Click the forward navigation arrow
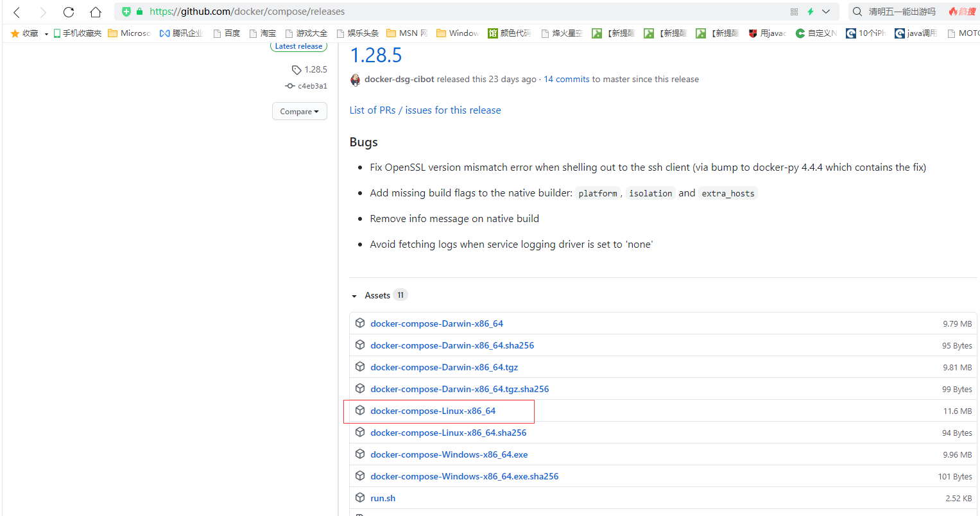Screen dimensions: 980x516 point(43,12)
